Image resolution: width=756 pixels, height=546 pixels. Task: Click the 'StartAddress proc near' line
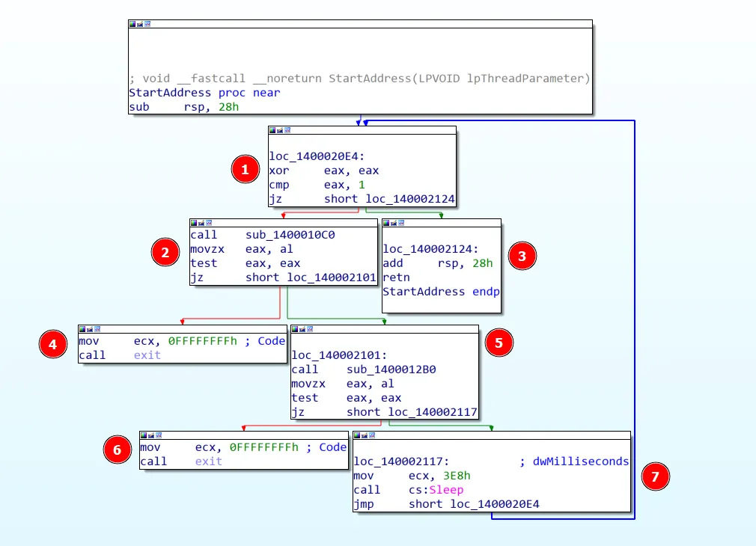coord(204,93)
